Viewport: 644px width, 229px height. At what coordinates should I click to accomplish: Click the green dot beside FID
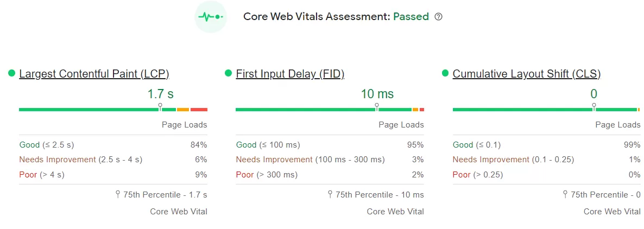click(x=228, y=73)
